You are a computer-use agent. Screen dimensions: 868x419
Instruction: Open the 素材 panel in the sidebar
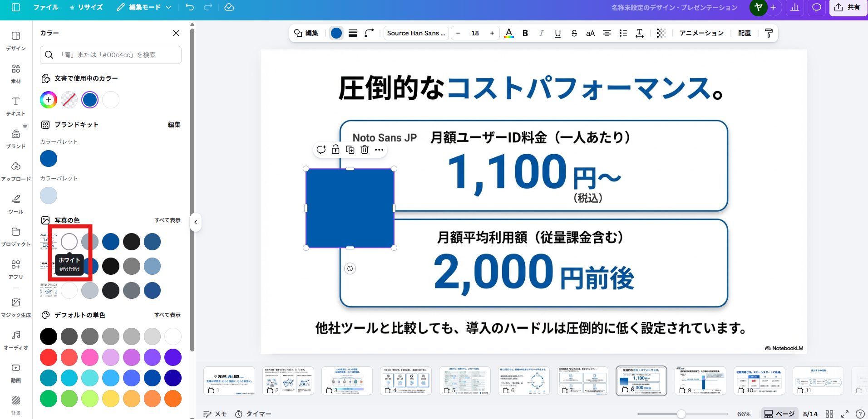15,73
